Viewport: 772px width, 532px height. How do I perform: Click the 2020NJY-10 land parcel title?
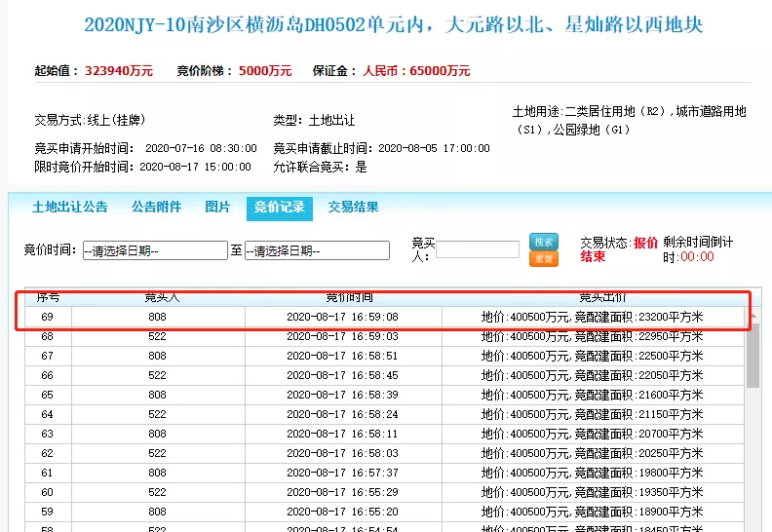click(393, 24)
